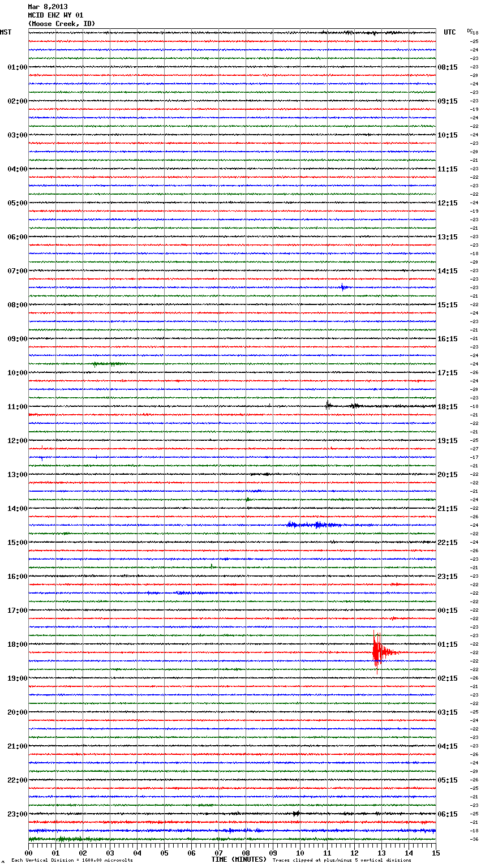This screenshot has width=481, height=868.
Task: Select the 21:00 MST time label
Action: (18, 746)
